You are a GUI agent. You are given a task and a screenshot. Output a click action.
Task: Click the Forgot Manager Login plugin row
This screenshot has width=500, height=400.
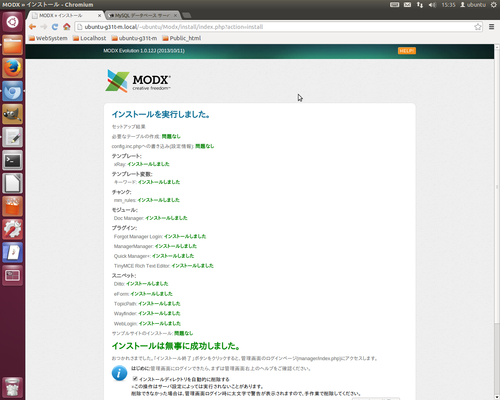160,236
